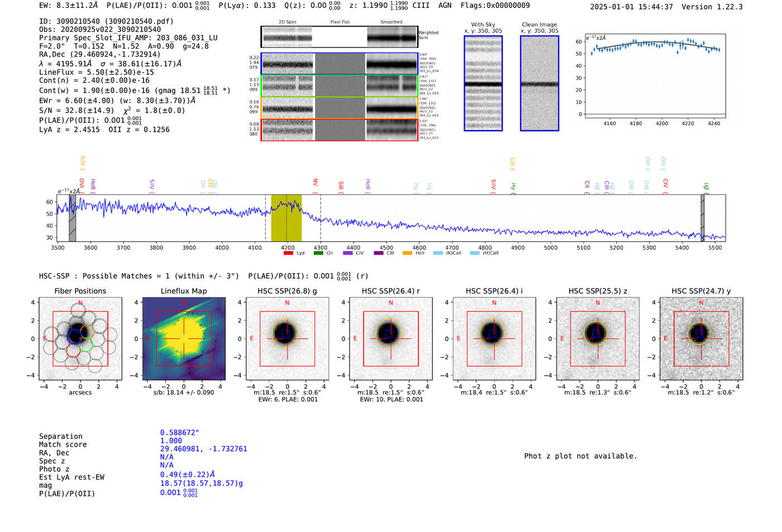Select the orange-bordered 2D Spec fiber row

(x=339, y=108)
